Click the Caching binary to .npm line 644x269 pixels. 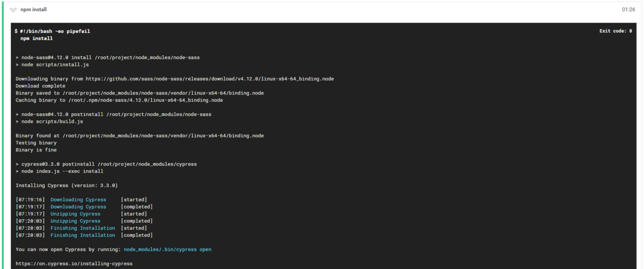119,100
